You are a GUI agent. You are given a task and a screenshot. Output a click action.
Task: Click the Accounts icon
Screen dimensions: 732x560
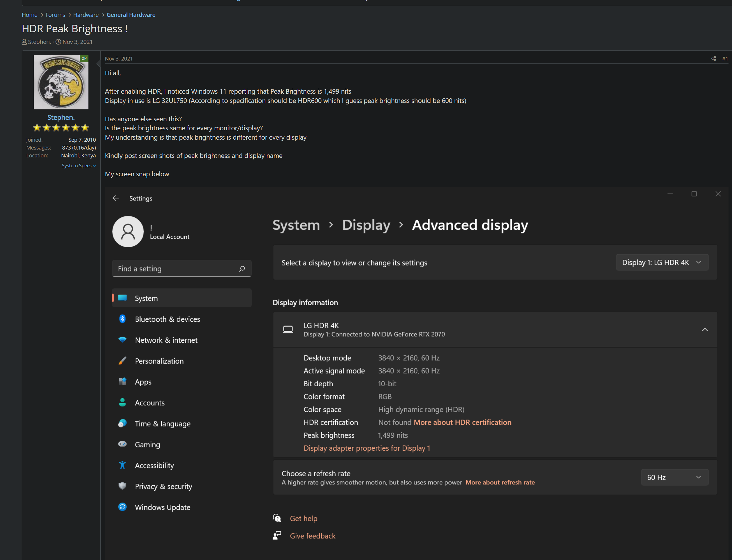(x=123, y=402)
